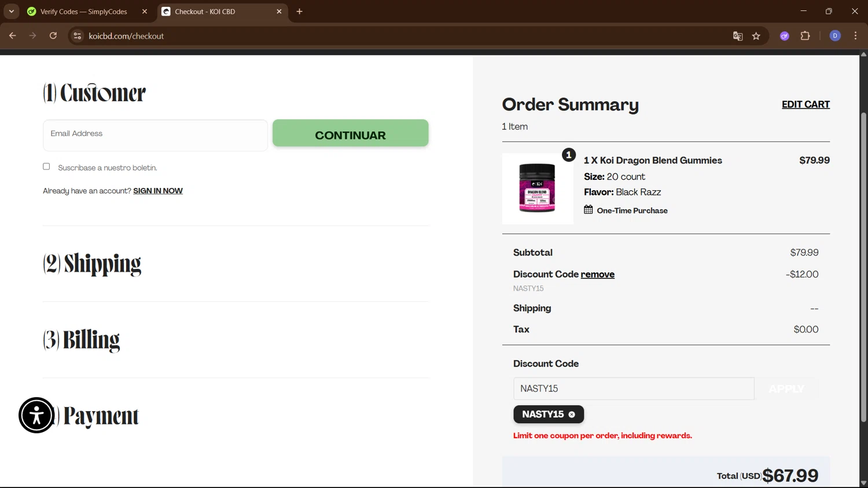868x488 pixels.
Task: Bookmark this page with the star
Action: click(x=756, y=36)
